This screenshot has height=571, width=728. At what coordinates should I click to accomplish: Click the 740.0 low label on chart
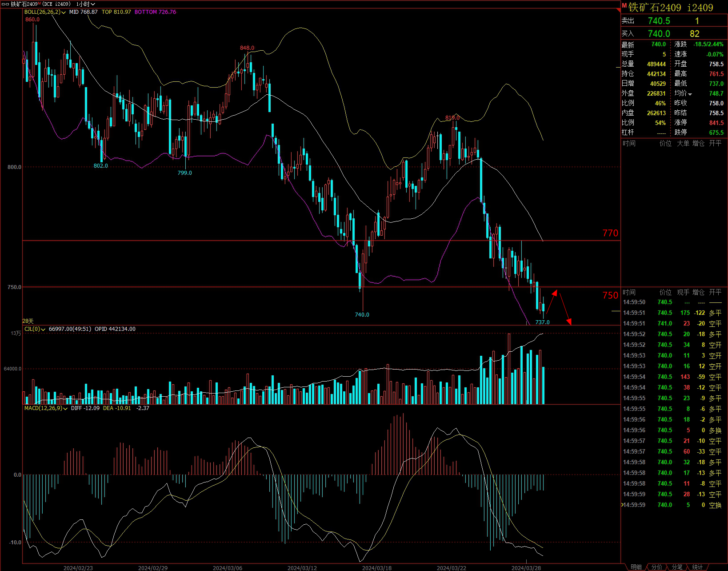coord(362,315)
